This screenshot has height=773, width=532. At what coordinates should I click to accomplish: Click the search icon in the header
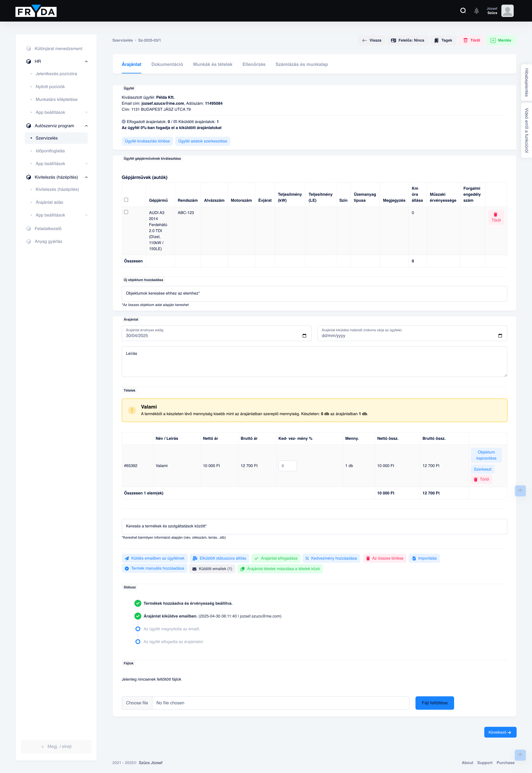(463, 11)
